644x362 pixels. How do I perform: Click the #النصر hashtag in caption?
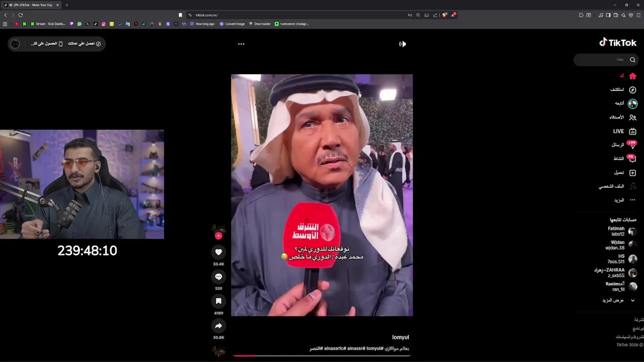tap(316, 348)
